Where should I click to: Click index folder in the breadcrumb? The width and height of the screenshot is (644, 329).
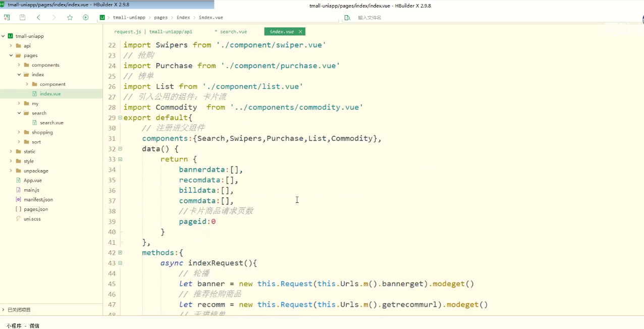click(x=183, y=17)
